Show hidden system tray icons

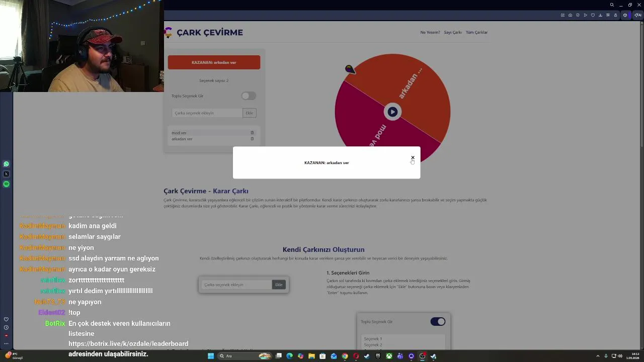click(x=598, y=356)
